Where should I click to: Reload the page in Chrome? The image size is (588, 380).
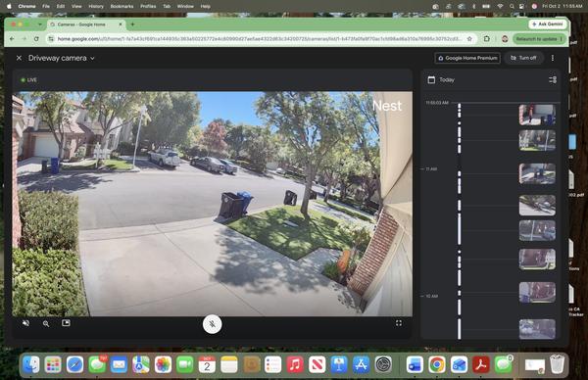click(36, 39)
